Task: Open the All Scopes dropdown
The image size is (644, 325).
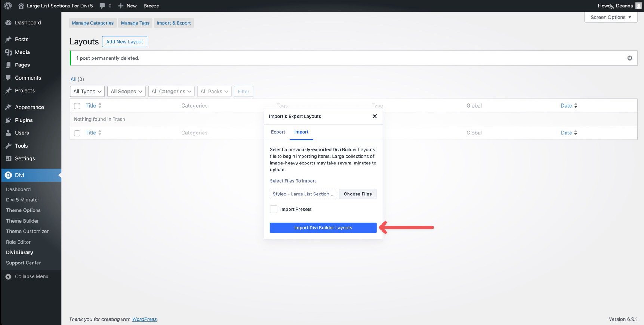Action: [x=126, y=92]
